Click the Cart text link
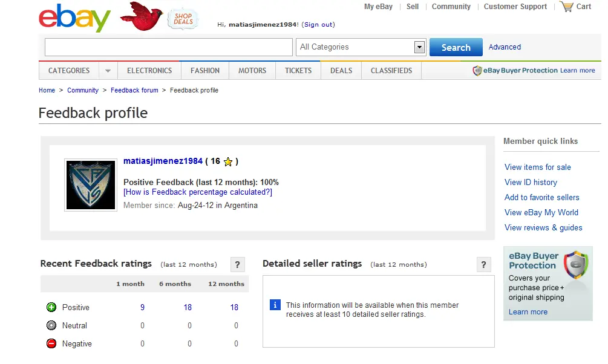This screenshot has height=364, width=608. (584, 7)
